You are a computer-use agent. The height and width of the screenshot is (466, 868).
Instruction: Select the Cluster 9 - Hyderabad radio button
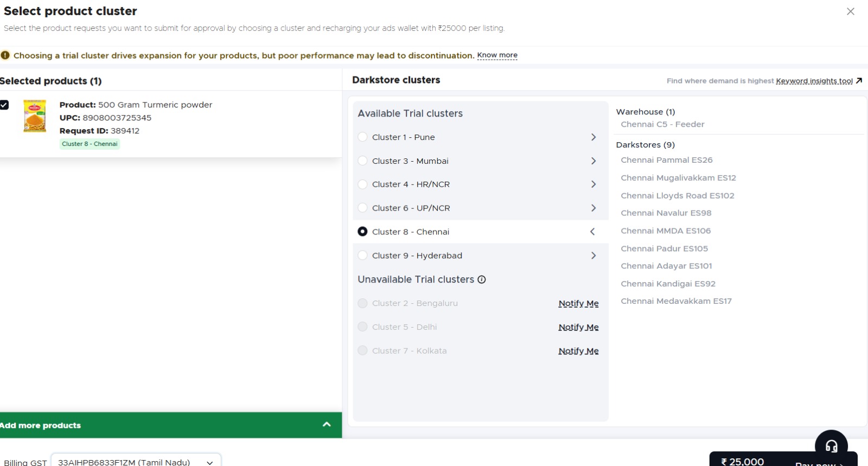[x=363, y=256]
